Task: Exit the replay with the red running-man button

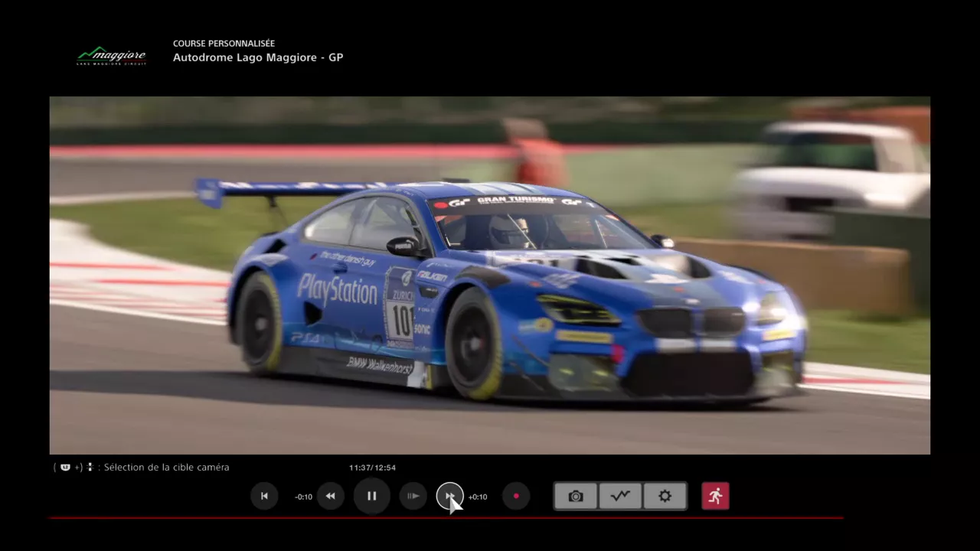Action: [x=715, y=496]
